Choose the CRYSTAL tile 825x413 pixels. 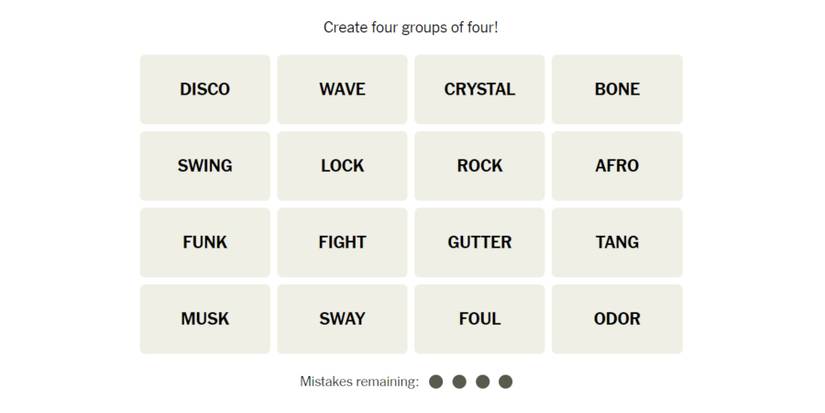tap(479, 89)
